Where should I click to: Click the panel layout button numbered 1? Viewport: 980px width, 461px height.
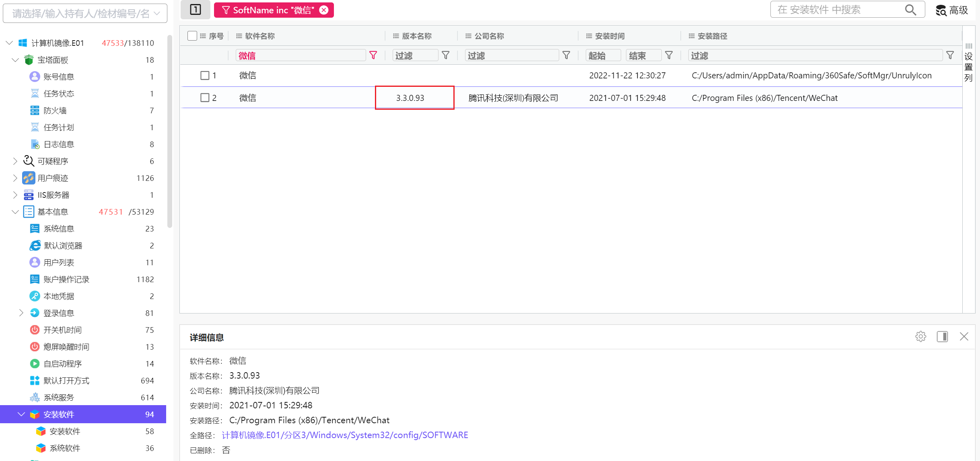[x=196, y=10]
